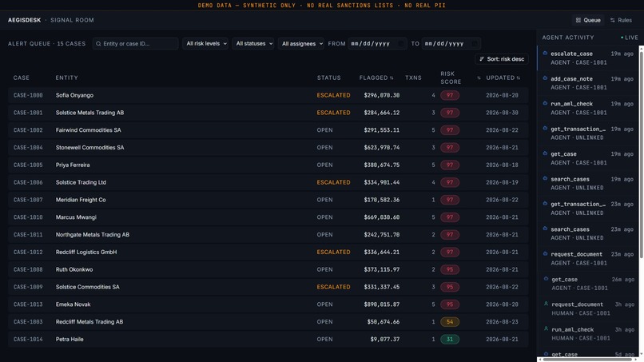The image size is (644, 362).
Task: Click the risk score 95 badge for Emeka Novak
Action: click(450, 304)
